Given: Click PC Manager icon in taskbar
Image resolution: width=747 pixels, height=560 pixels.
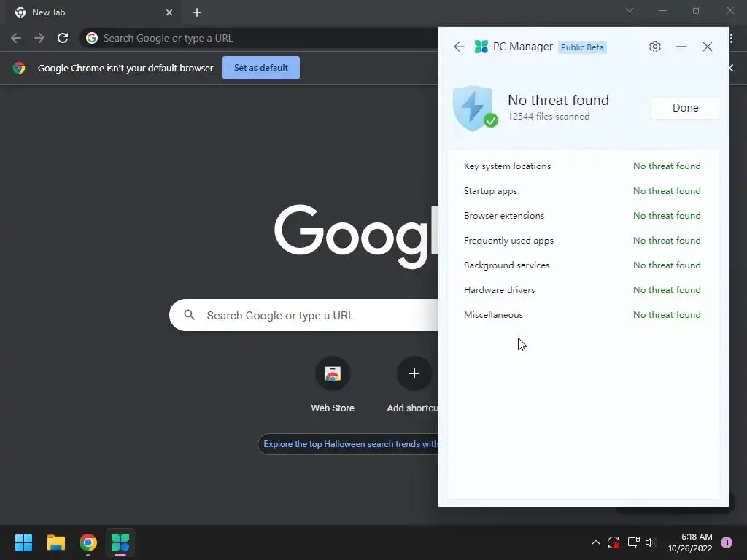Looking at the screenshot, I should click(120, 542).
